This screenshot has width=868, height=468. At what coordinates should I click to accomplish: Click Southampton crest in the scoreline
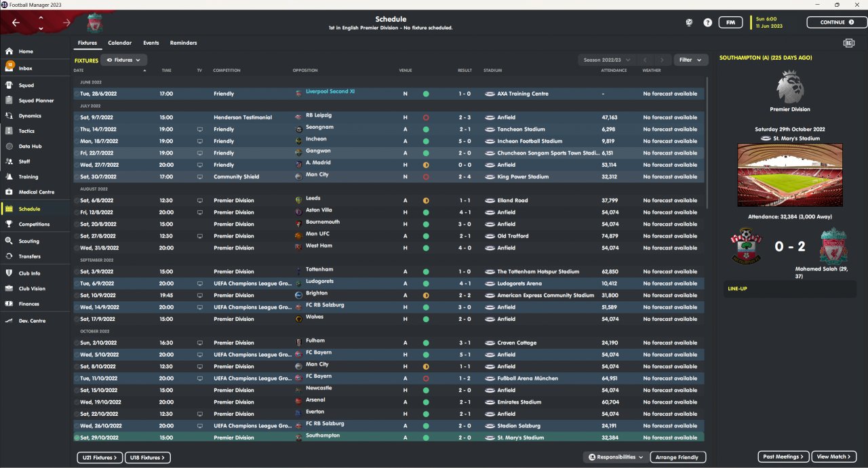point(745,247)
